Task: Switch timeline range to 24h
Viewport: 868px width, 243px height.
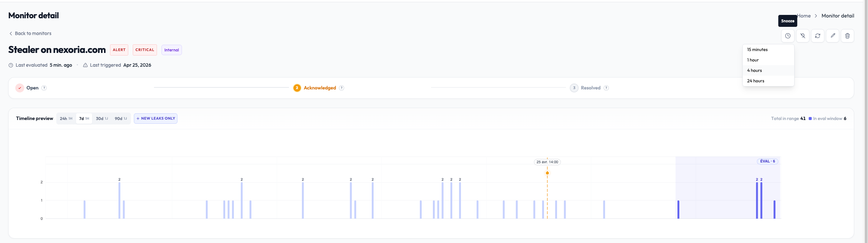Action: click(x=66, y=119)
